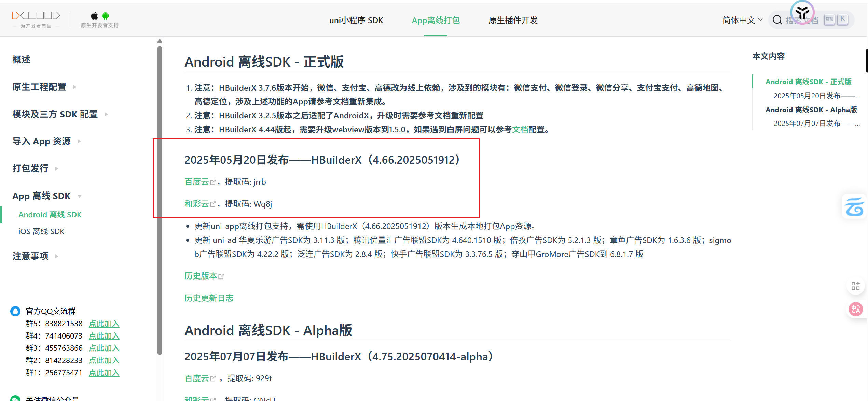Open the uni小程序 SDK tab

356,20
